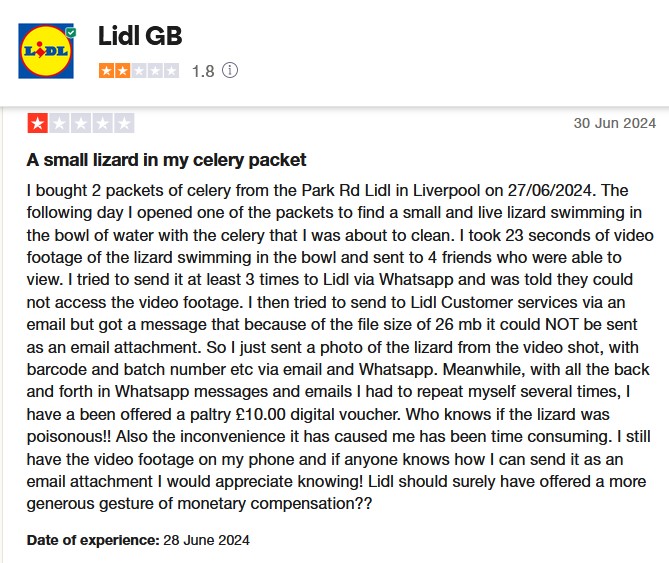The width and height of the screenshot is (669, 563).
Task: Open the Lidl GB company name heading
Action: (140, 36)
